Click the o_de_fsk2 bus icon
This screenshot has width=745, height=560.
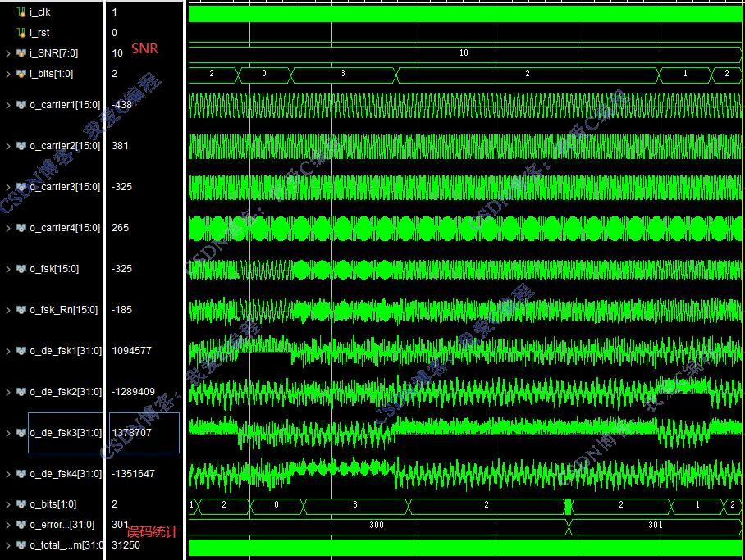(21, 392)
